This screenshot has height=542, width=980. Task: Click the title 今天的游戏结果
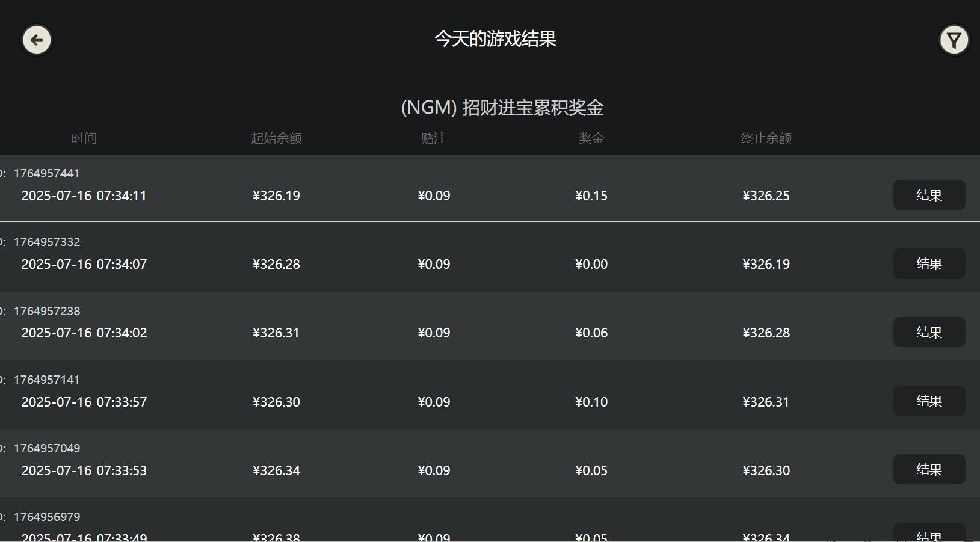(495, 38)
